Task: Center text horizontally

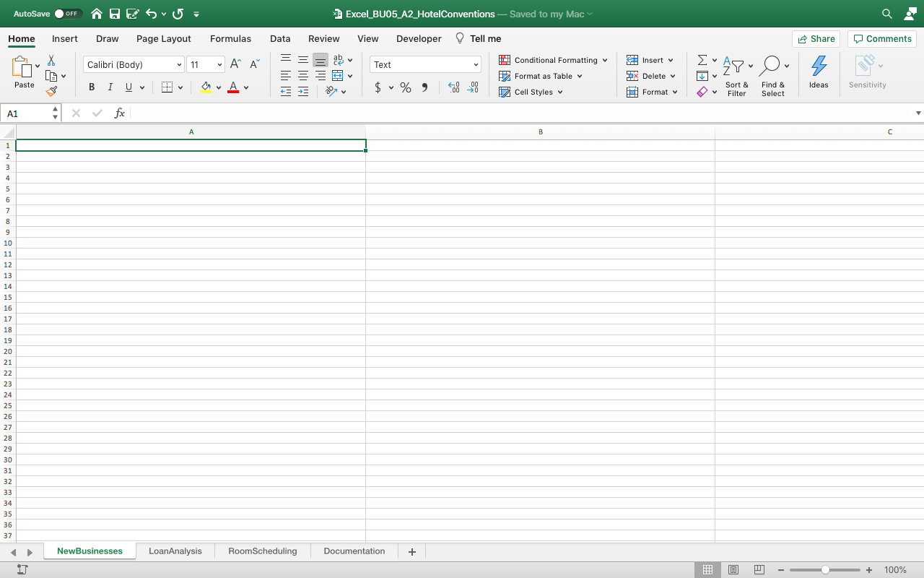Action: (x=303, y=76)
